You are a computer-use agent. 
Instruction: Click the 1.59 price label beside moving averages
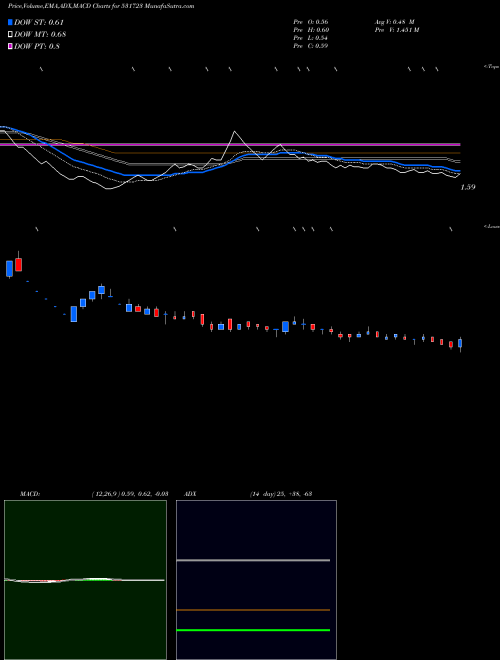point(468,187)
